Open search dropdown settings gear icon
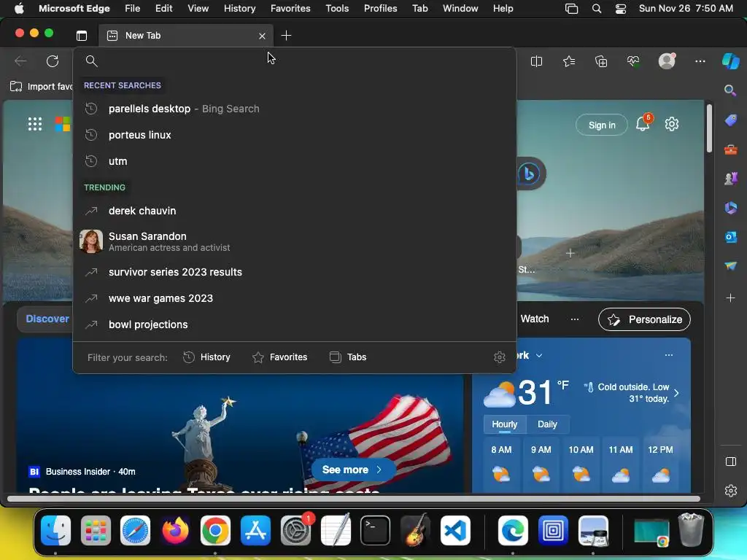The width and height of the screenshot is (747, 560). pyautogui.click(x=499, y=357)
